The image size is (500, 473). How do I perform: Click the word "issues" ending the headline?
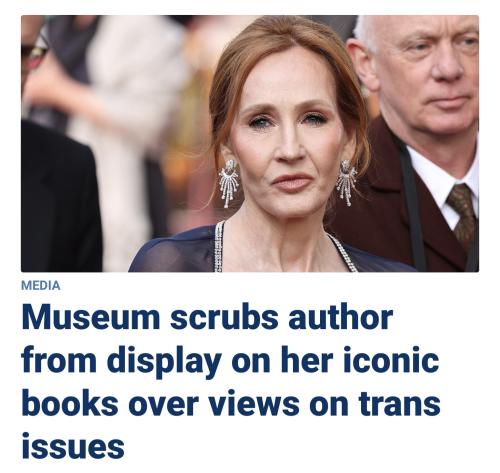(73, 446)
